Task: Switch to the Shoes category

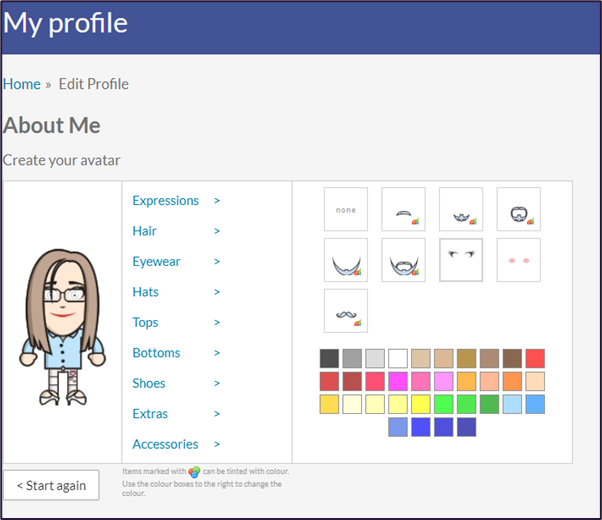Action: (149, 383)
